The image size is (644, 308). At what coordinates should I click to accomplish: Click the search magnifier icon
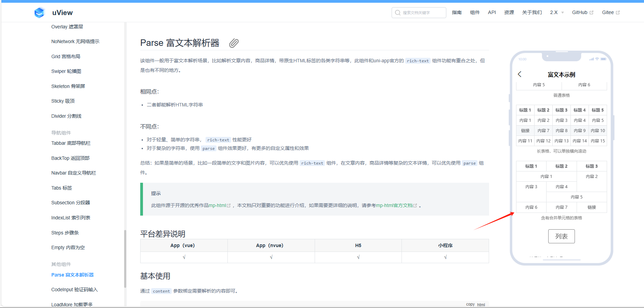click(x=397, y=13)
